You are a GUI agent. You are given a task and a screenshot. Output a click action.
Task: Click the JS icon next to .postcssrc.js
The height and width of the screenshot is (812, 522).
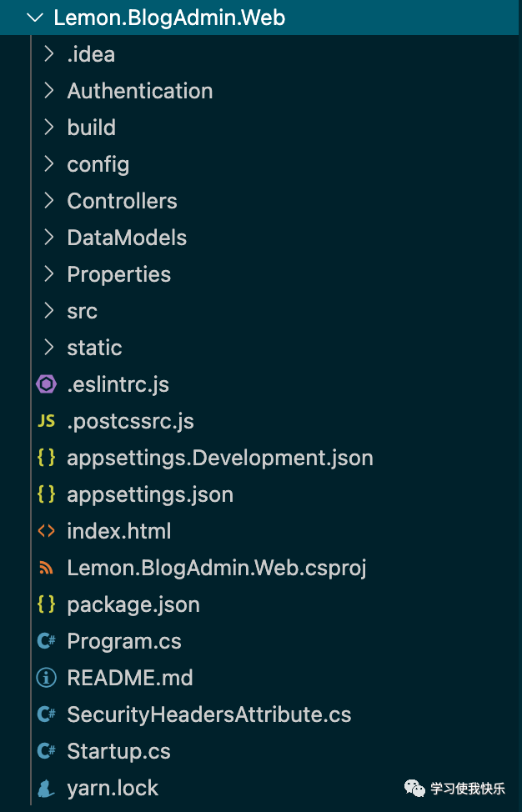tap(46, 421)
